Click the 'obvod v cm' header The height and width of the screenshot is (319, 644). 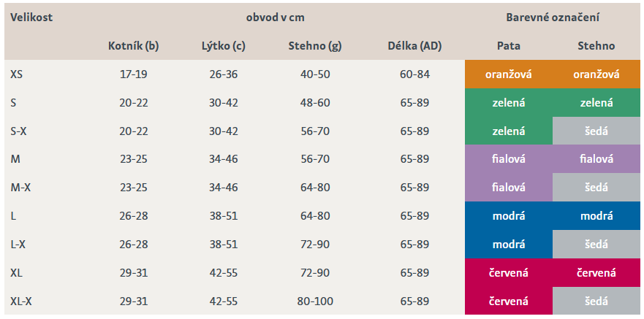click(274, 18)
